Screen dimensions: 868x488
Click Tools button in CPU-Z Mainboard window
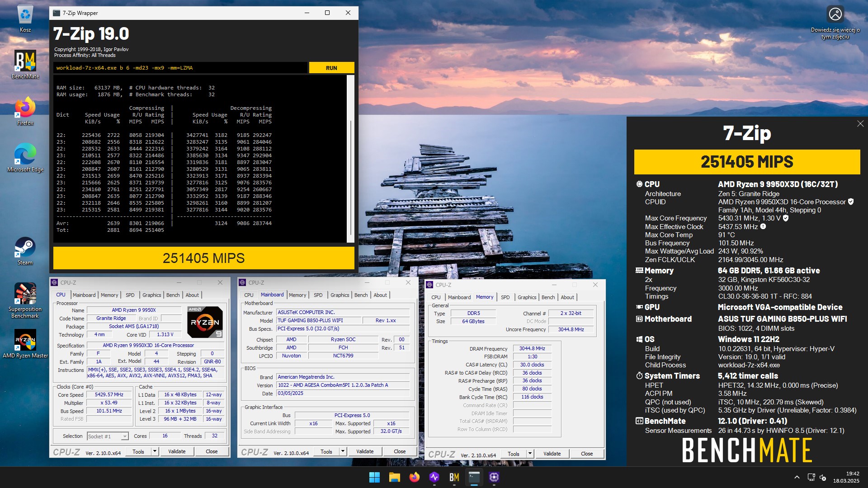tap(326, 451)
